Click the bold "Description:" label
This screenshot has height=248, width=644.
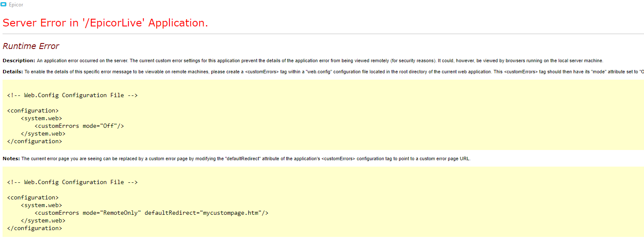point(19,61)
